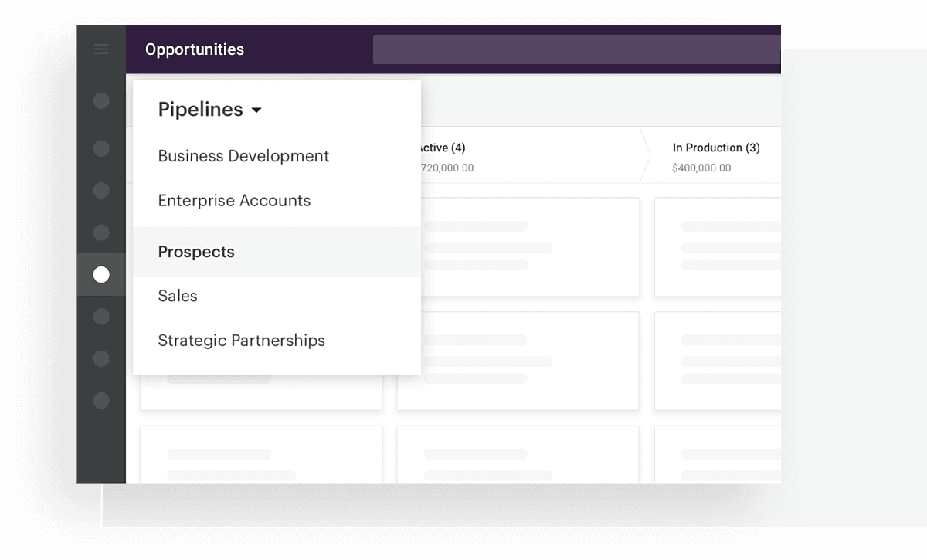Select the last sidebar circle icon
This screenshot has width=927, height=560.
click(101, 401)
